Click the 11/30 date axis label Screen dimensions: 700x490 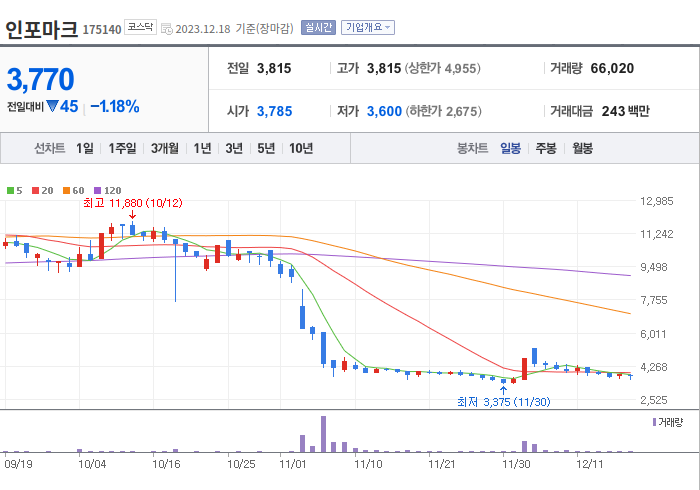(516, 464)
